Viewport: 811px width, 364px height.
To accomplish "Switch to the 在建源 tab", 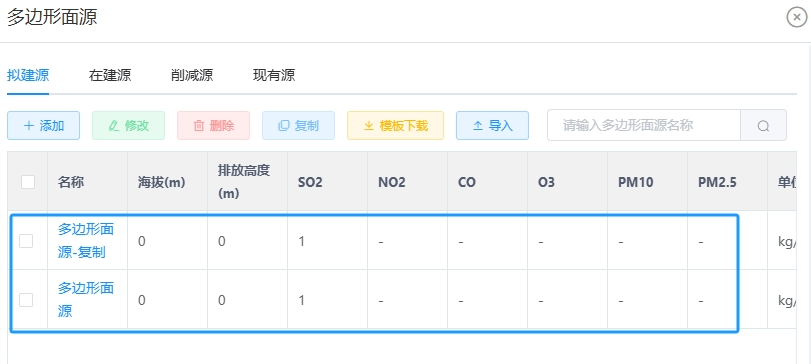I will tap(110, 75).
